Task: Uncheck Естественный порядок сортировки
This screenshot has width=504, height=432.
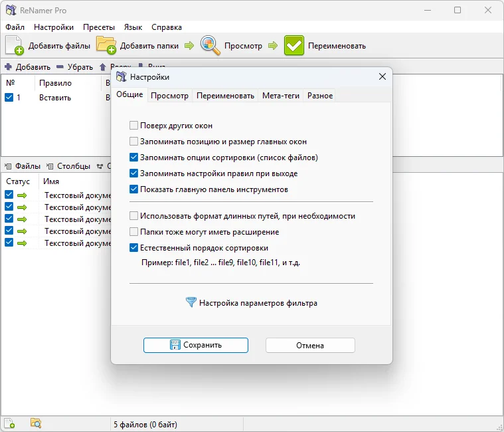Action: click(133, 248)
